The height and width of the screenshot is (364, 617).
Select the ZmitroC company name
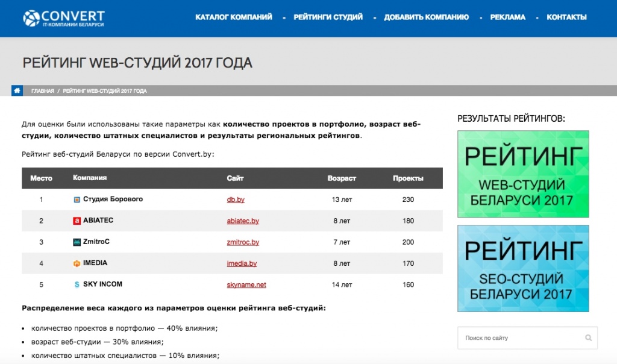click(x=96, y=242)
